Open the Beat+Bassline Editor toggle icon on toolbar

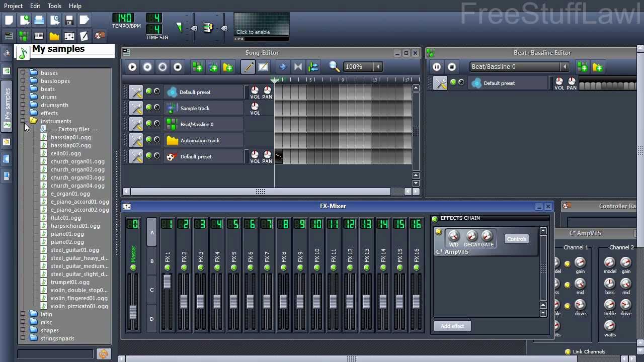click(x=23, y=35)
